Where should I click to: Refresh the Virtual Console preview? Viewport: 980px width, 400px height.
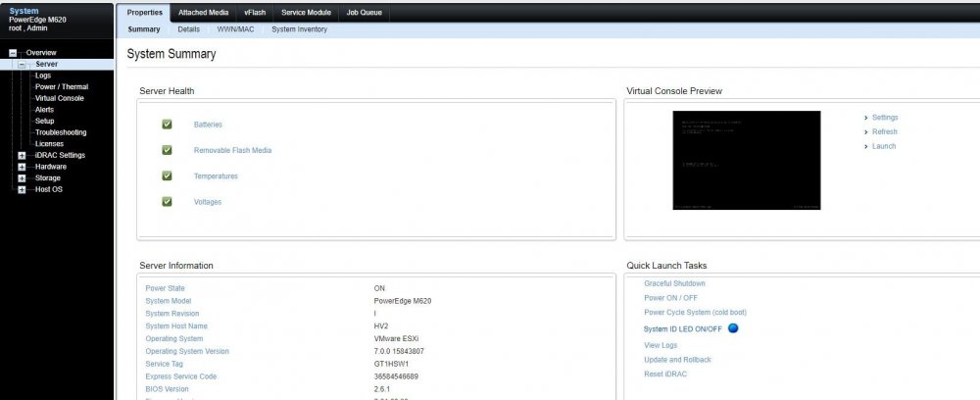[x=884, y=132]
